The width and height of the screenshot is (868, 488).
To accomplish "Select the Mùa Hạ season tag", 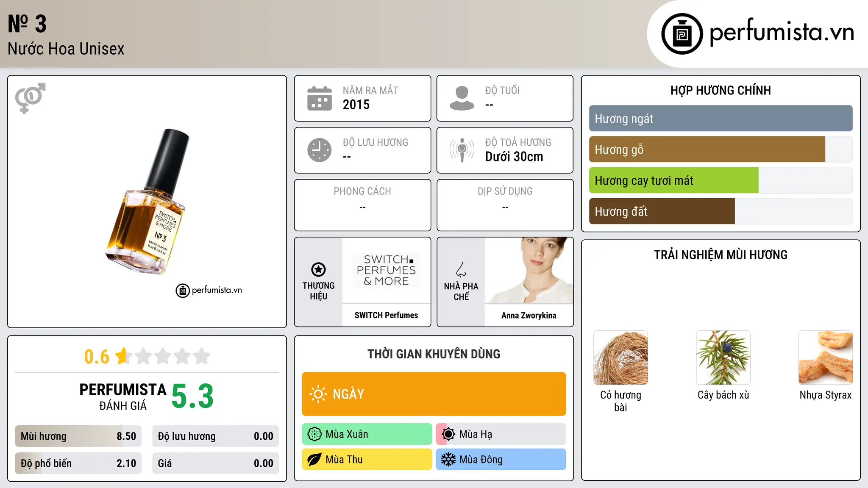I will click(501, 434).
